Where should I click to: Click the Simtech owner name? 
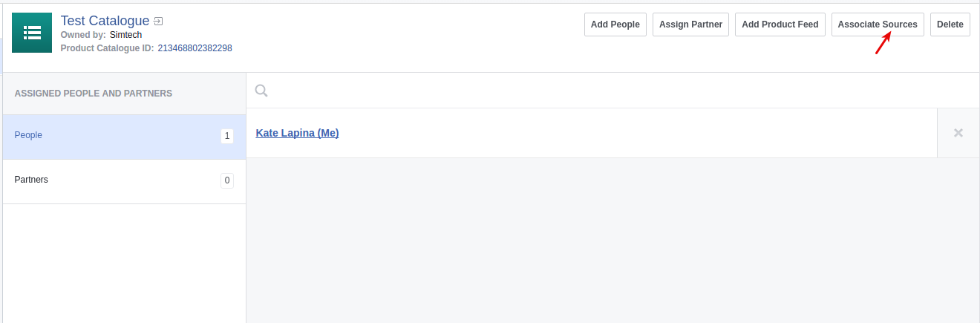pyautogui.click(x=126, y=35)
